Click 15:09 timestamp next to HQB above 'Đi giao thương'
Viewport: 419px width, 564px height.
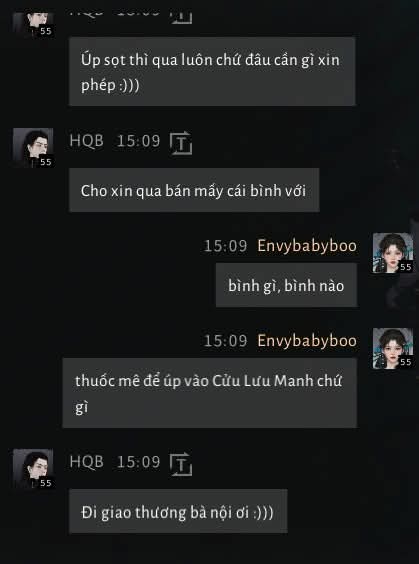[138, 462]
